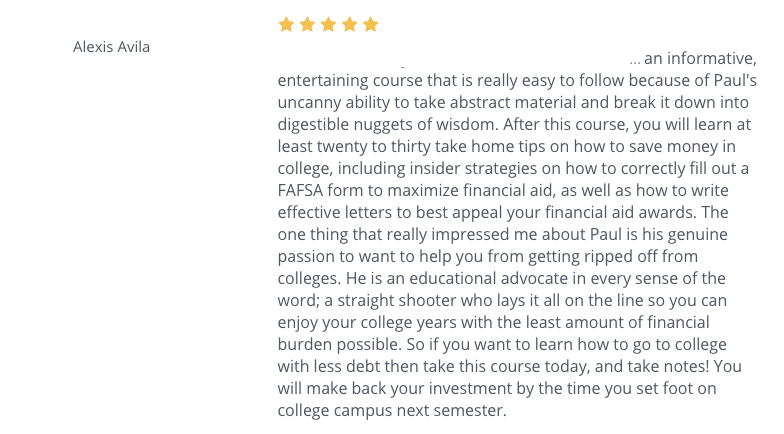Click the first gold star rating

286,24
